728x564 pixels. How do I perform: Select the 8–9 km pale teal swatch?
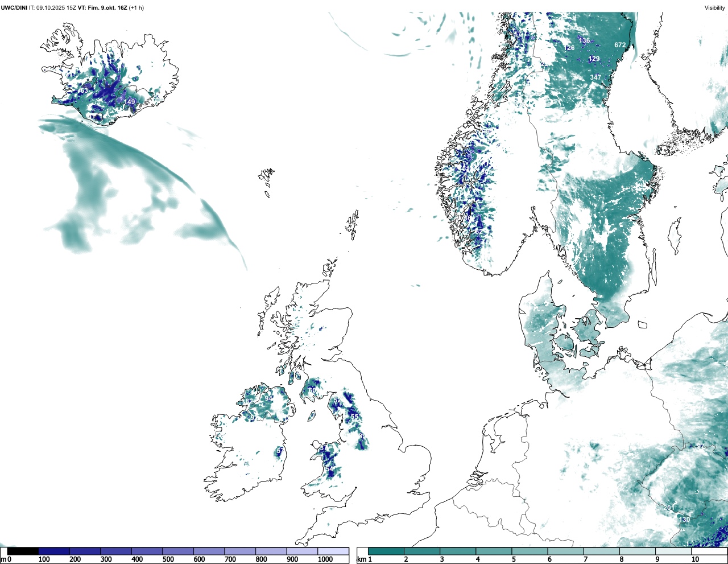coord(637,551)
